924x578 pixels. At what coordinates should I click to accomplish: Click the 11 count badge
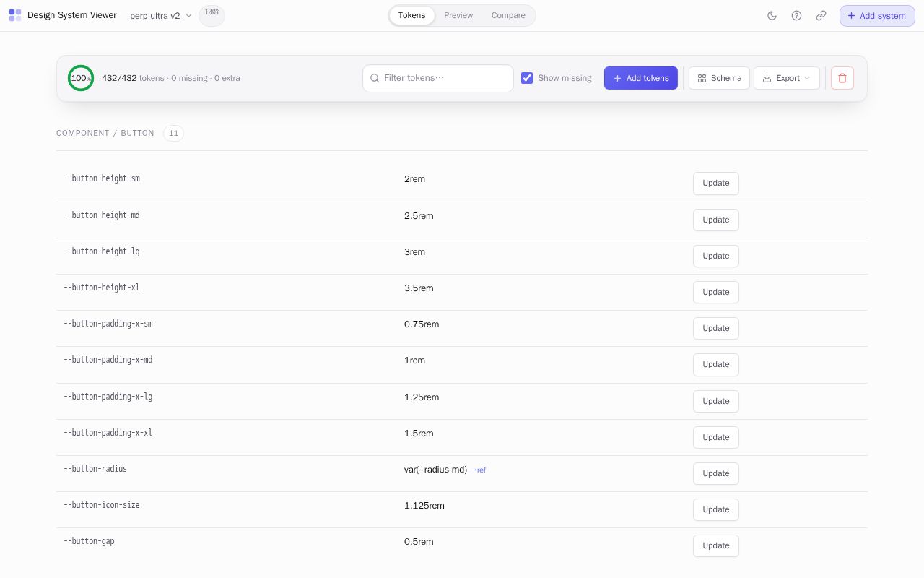tap(173, 133)
